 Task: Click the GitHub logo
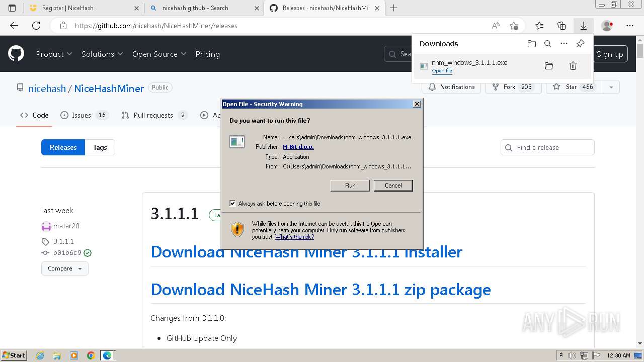(x=16, y=54)
